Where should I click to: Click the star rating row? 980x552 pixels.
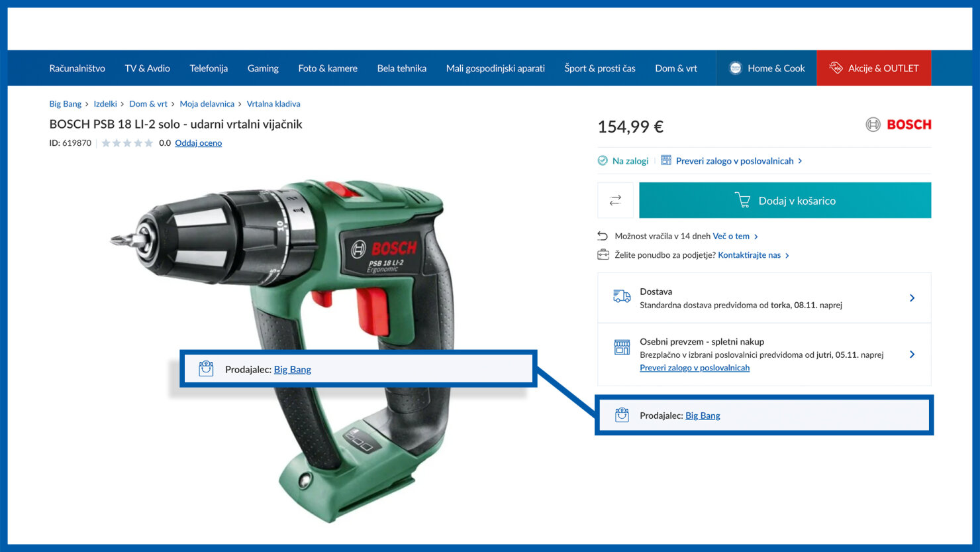[127, 143]
